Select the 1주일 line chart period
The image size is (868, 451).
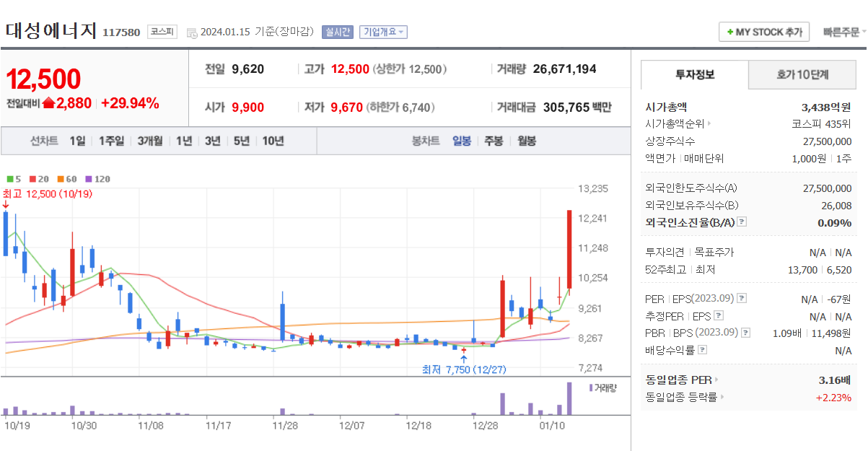111,141
